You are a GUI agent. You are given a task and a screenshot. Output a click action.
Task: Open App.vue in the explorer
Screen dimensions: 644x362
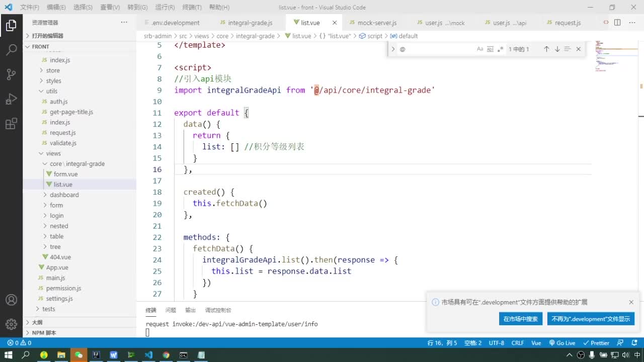pos(79,267)
